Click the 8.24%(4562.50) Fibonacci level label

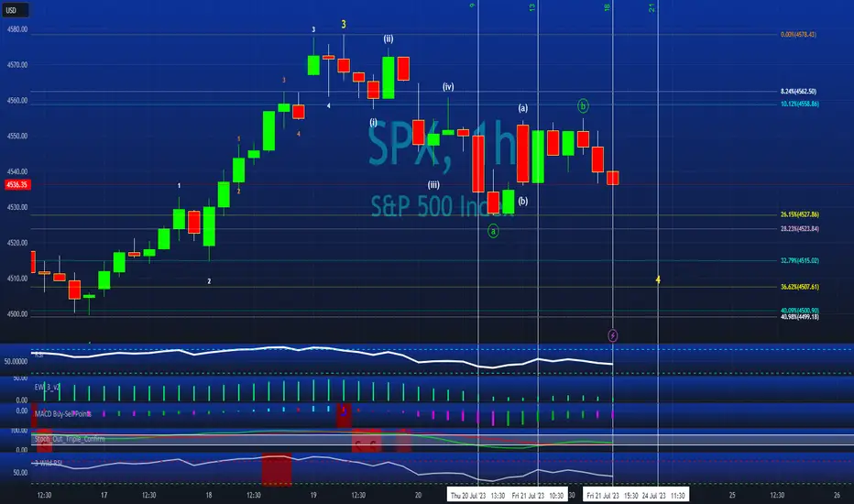pos(798,92)
